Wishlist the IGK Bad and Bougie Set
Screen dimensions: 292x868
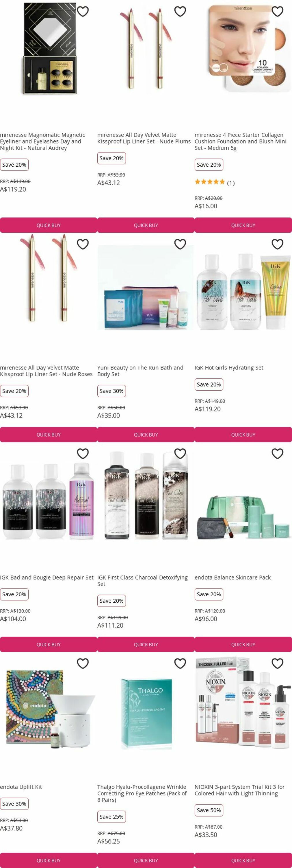pyautogui.click(x=83, y=454)
